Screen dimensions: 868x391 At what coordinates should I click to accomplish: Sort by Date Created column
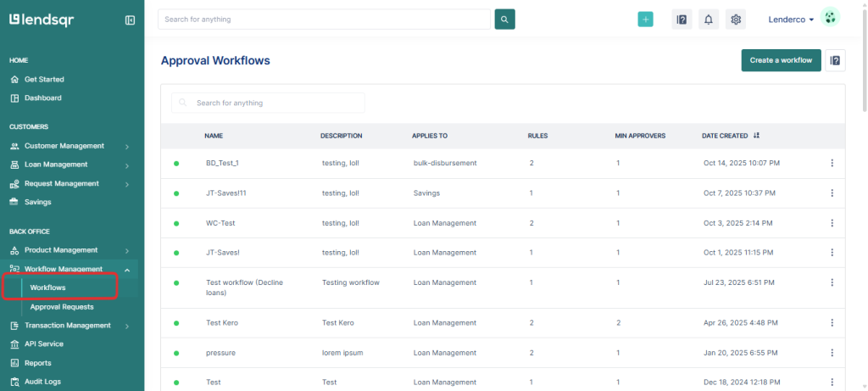tap(756, 136)
